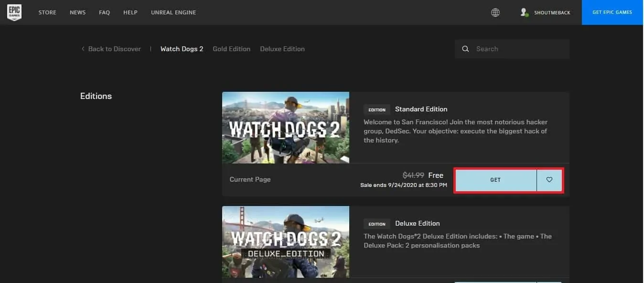Focus the Search input field
The width and height of the screenshot is (644, 283).
512,49
